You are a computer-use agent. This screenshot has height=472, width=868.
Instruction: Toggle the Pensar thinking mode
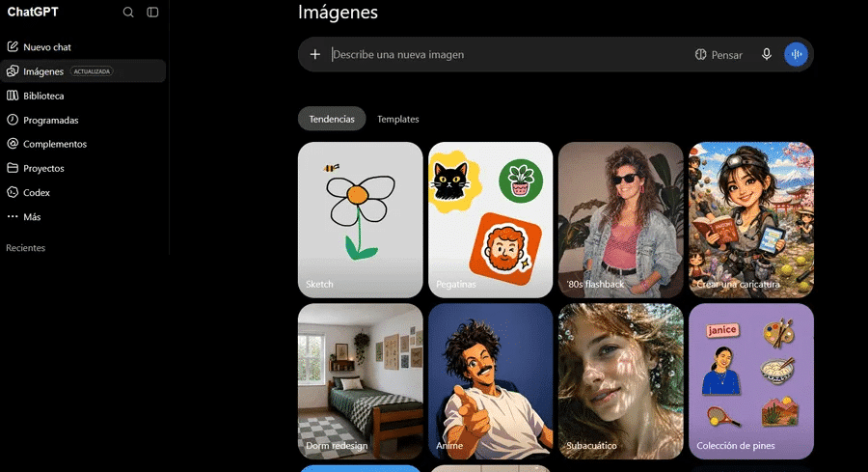[719, 55]
